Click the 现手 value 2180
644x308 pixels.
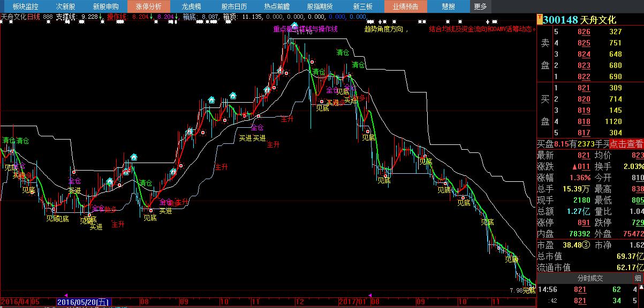point(581,200)
